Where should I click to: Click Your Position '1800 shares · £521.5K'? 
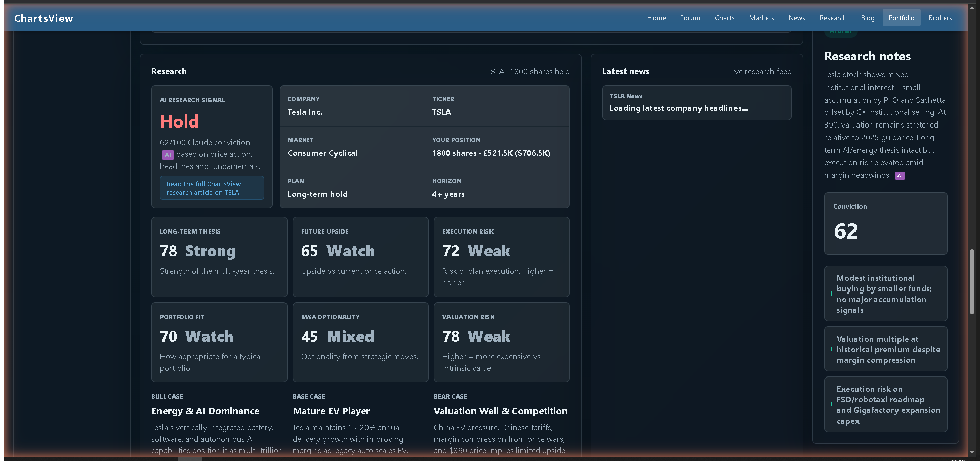point(491,153)
